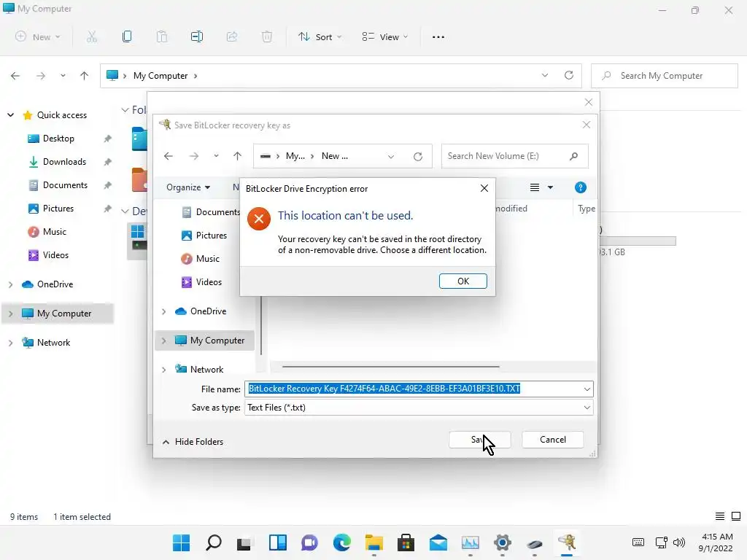Expand OneDrive in save dialog tree
The width and height of the screenshot is (747, 560).
(x=164, y=311)
